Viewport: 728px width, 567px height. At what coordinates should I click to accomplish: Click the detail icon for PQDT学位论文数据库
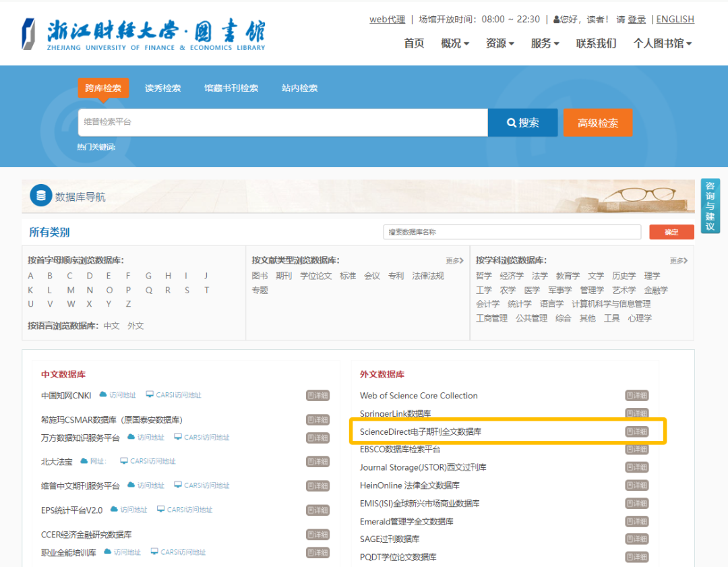pos(637,558)
